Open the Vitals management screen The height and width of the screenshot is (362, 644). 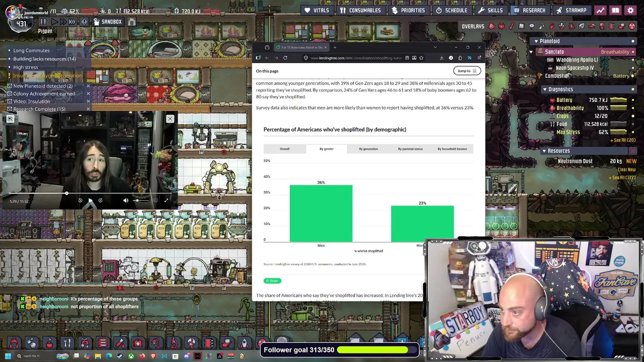316,10
